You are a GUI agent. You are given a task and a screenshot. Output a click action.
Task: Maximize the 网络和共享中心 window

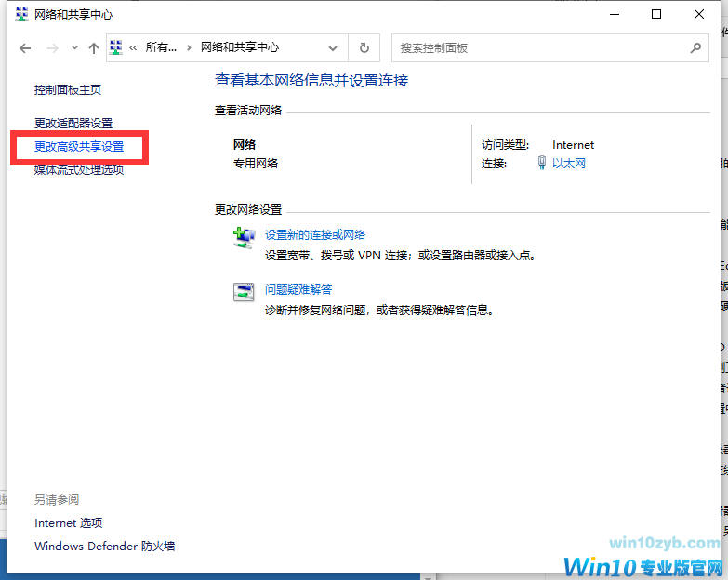(656, 14)
